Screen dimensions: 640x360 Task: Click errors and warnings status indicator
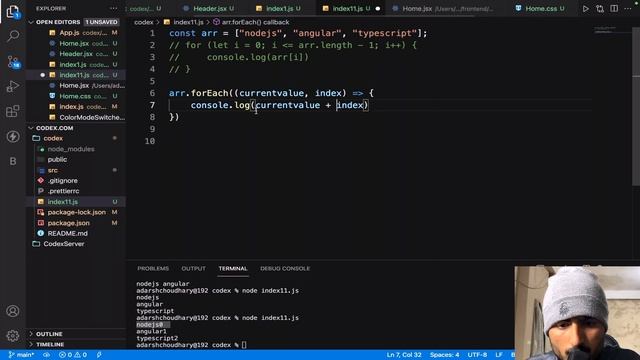click(73, 355)
